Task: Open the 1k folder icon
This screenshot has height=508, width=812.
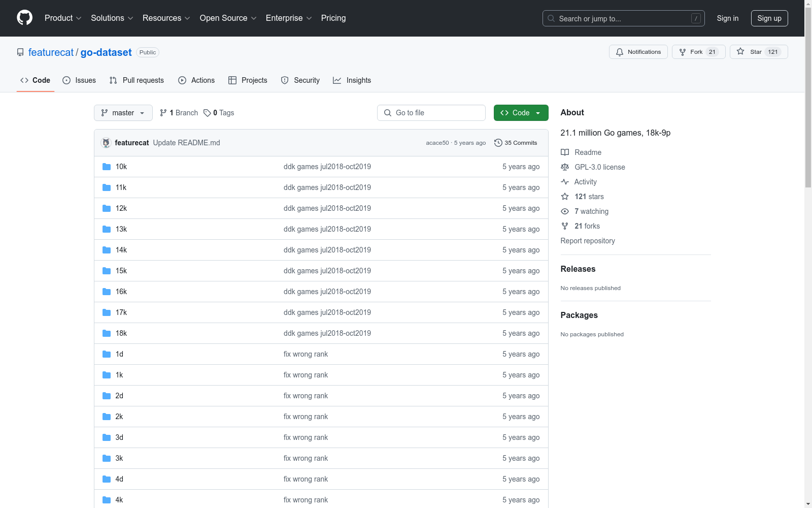Action: (x=107, y=375)
